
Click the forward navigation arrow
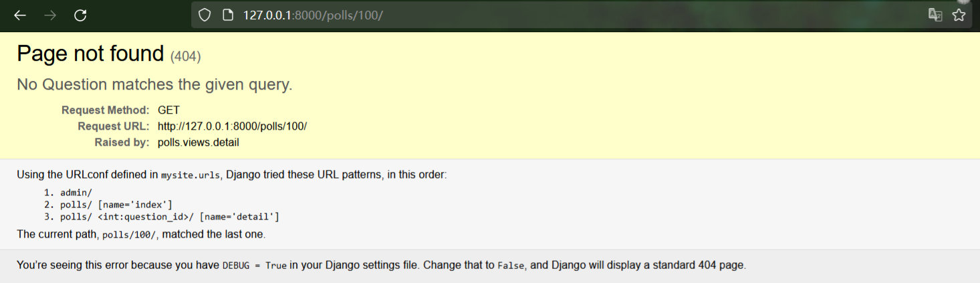50,15
